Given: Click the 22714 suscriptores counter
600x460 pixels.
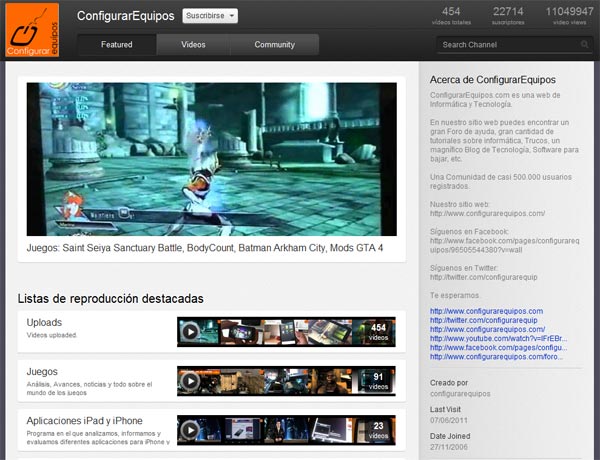Looking at the screenshot, I should [508, 16].
